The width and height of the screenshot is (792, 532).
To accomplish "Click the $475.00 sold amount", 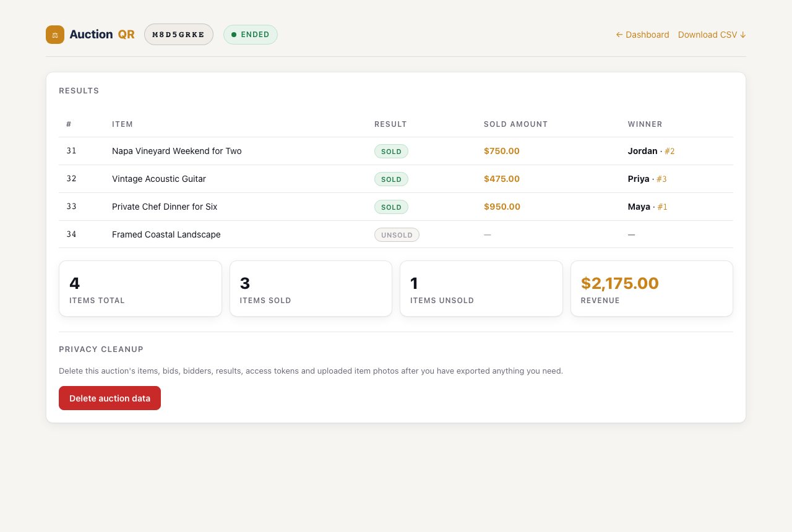I will click(x=502, y=179).
